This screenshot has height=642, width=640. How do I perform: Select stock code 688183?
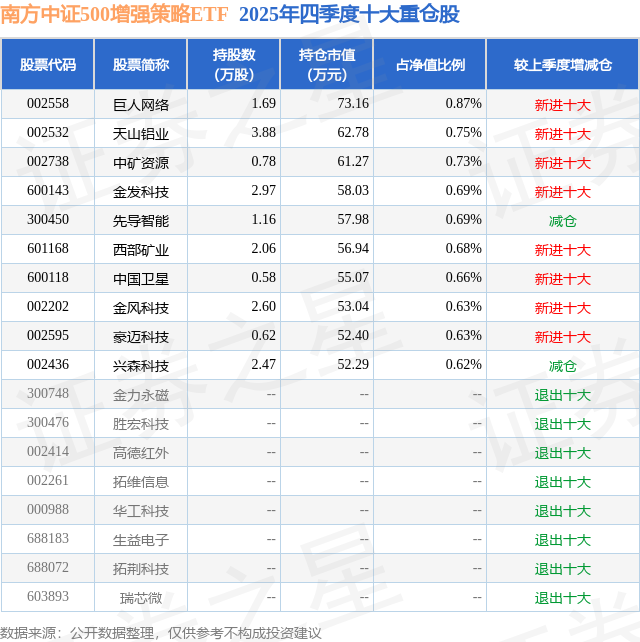48,539
